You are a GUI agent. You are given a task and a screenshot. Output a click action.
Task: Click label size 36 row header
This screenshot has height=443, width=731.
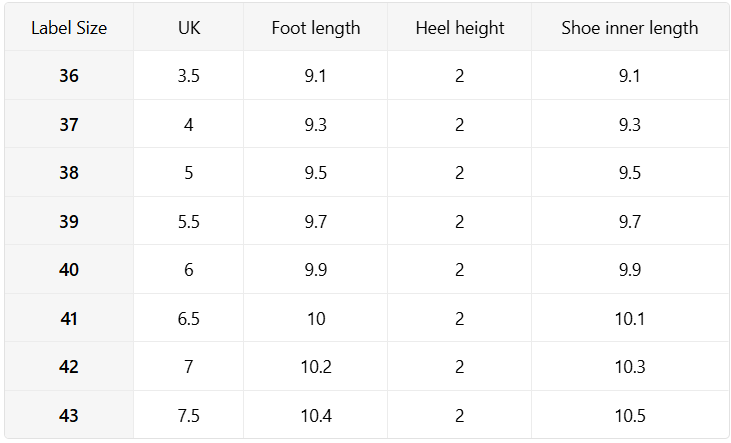[69, 76]
